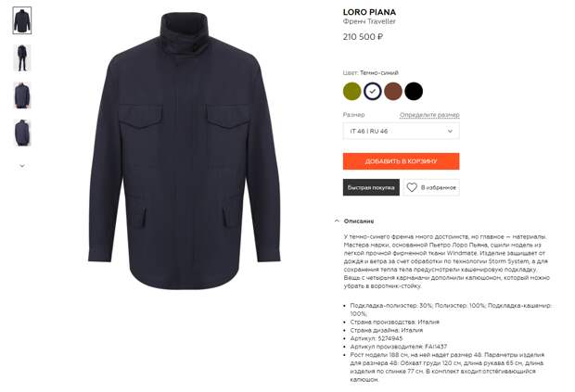Select the dark blue checked color swatch

coord(373,91)
